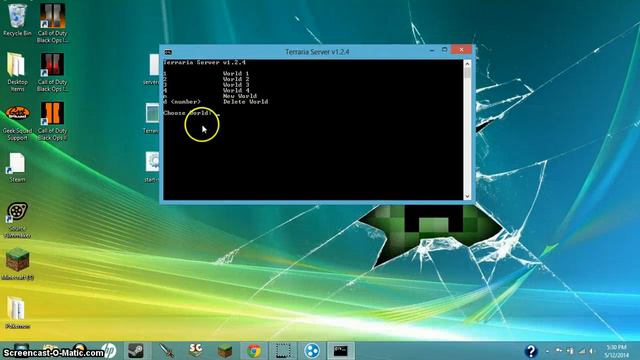Open the sword icon in the taskbar

point(167,351)
